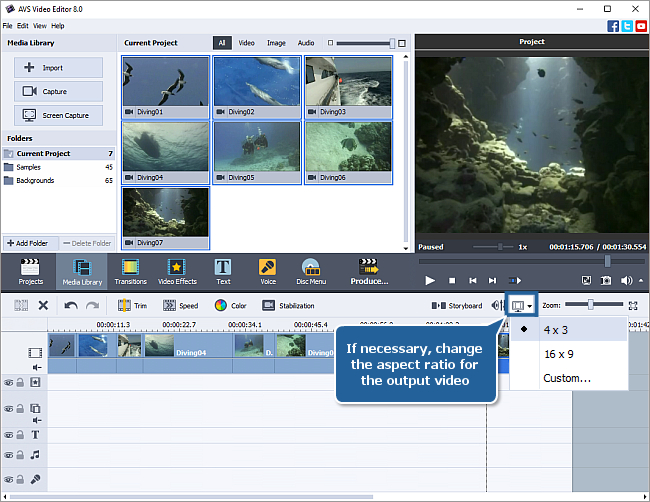Filter media by Image tab
Screen dimensions: 650x502
point(276,43)
